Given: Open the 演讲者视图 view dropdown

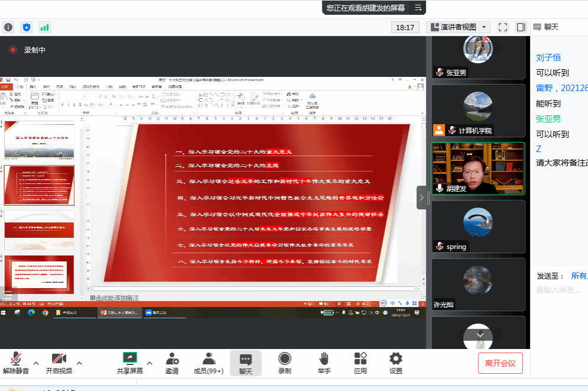Looking at the screenshot, I should coord(458,27).
